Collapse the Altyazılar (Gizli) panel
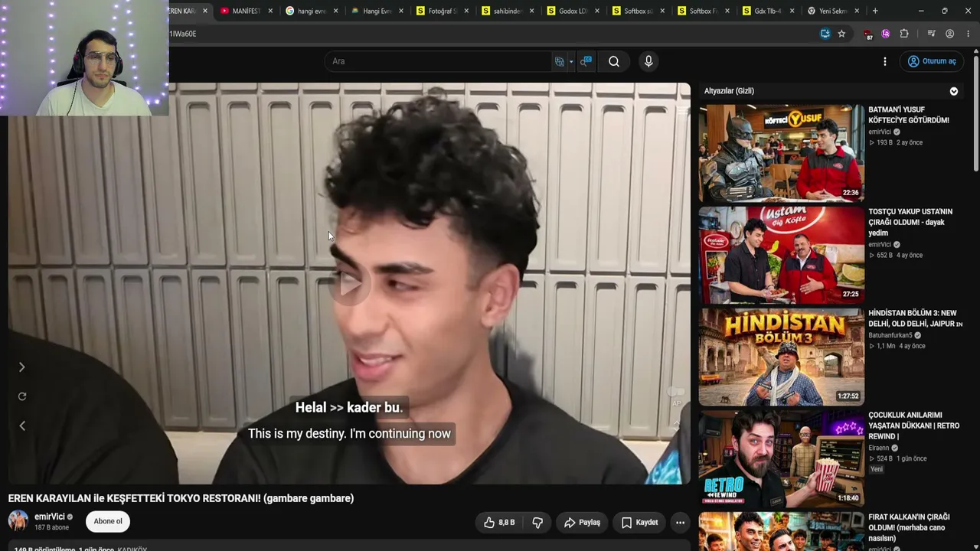 pyautogui.click(x=954, y=91)
